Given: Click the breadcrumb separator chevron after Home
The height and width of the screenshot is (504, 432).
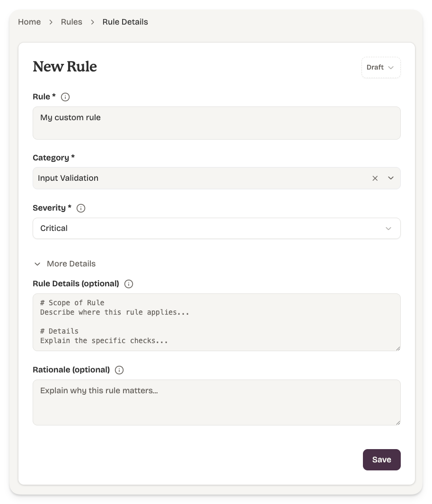Looking at the screenshot, I should click(51, 22).
